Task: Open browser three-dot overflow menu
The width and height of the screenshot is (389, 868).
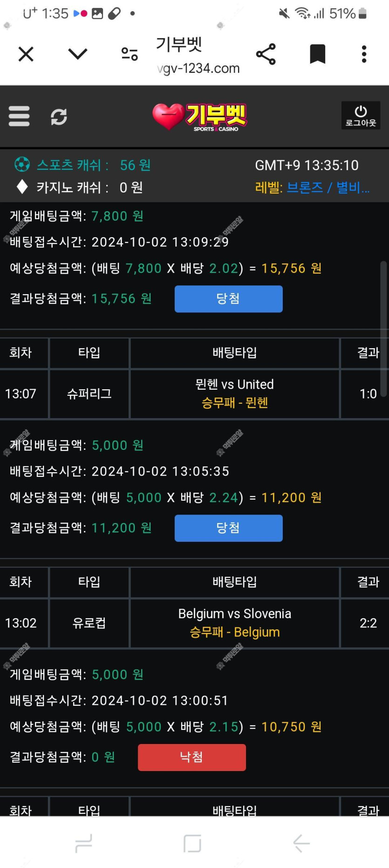Action: point(364,54)
